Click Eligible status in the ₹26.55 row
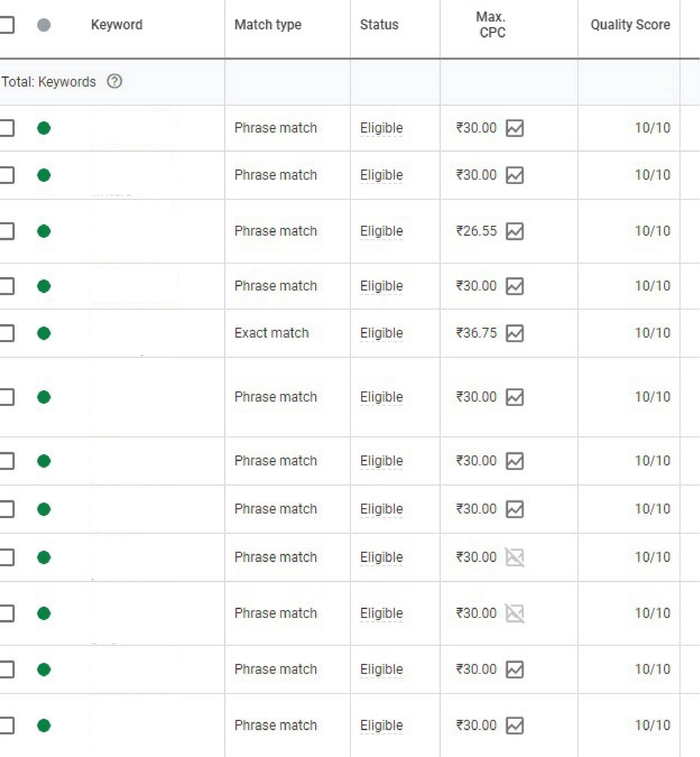The width and height of the screenshot is (700, 757). [x=381, y=231]
